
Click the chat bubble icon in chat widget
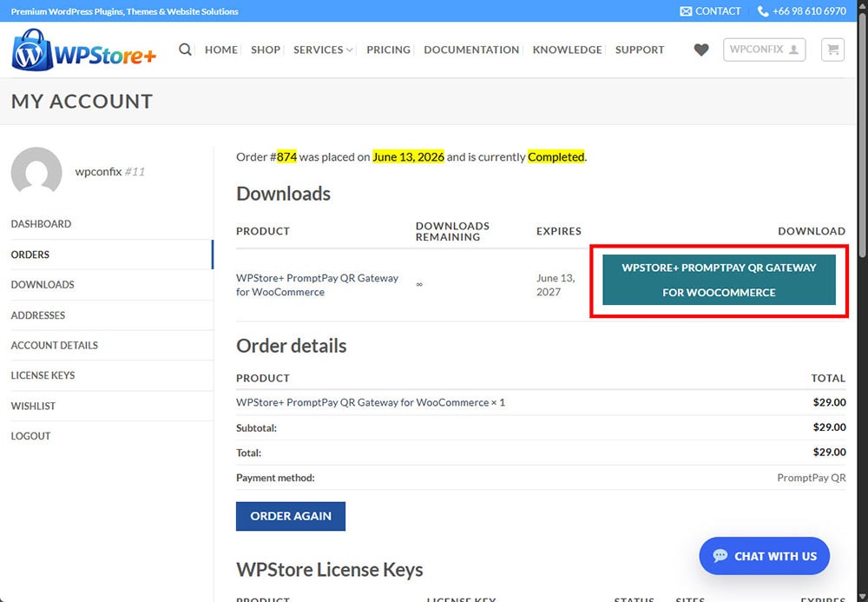click(x=720, y=555)
